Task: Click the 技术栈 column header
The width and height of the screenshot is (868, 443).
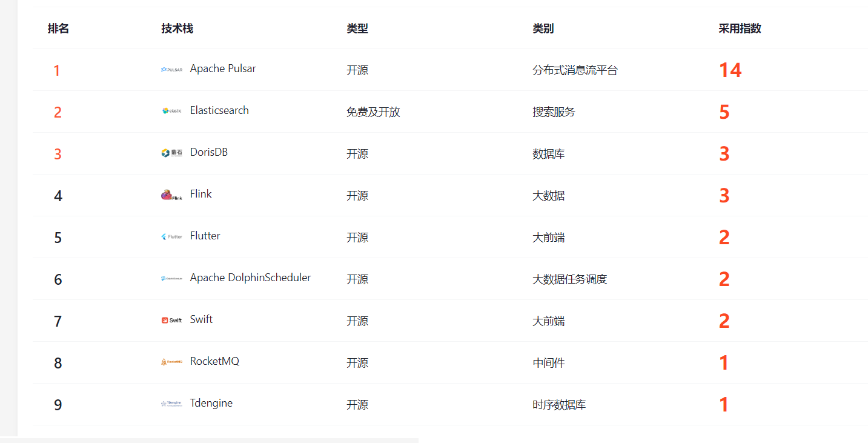Action: tap(177, 28)
